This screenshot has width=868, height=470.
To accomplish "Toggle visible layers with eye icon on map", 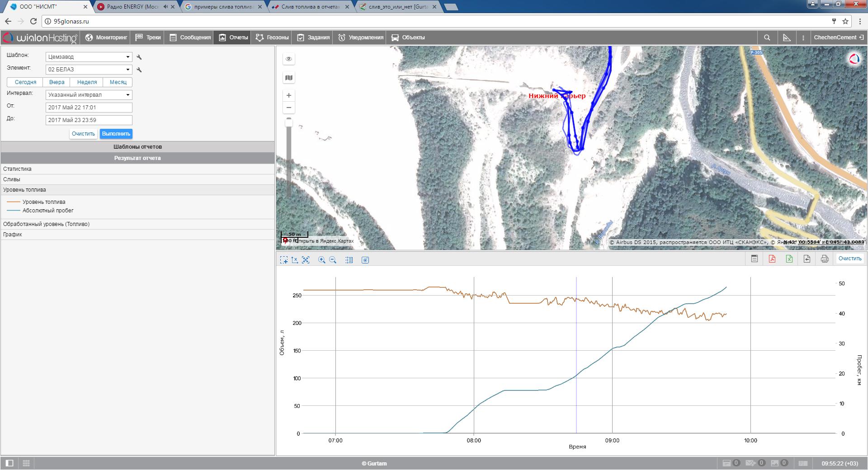I will pos(289,59).
